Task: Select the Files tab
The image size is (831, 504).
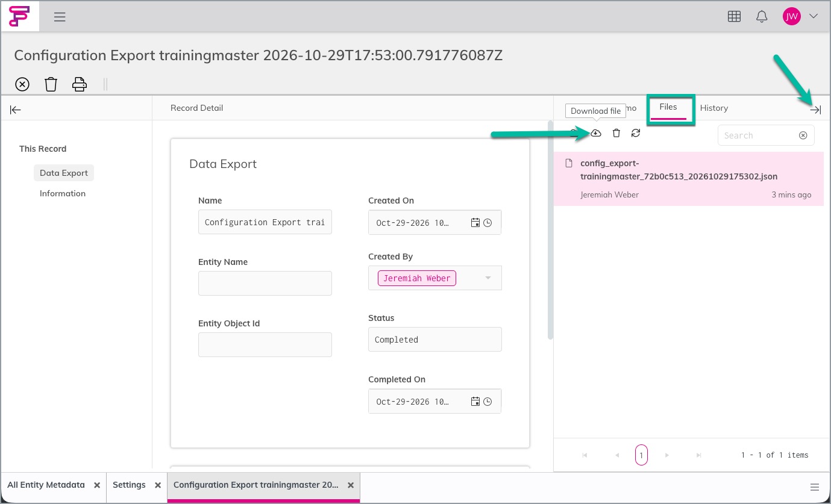Action: (668, 107)
